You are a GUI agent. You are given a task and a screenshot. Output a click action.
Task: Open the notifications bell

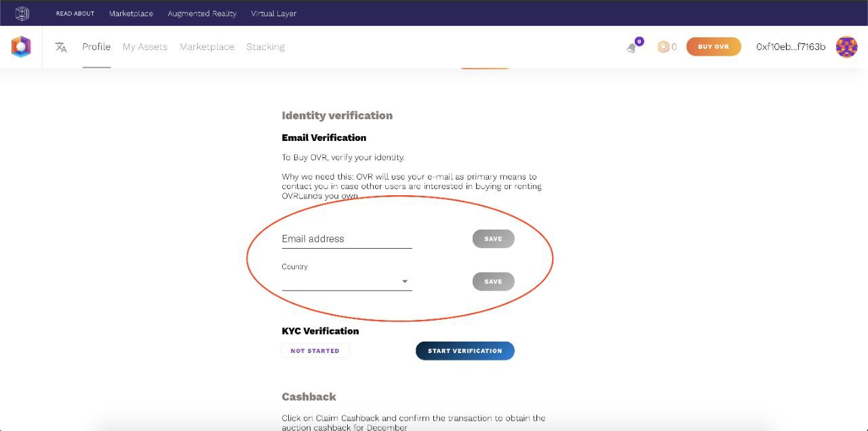pos(632,47)
